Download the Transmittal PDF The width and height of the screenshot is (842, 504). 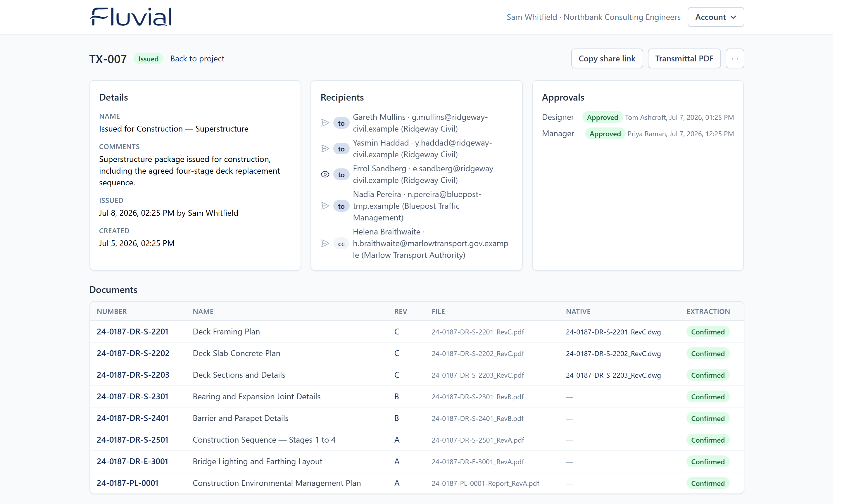684,58
